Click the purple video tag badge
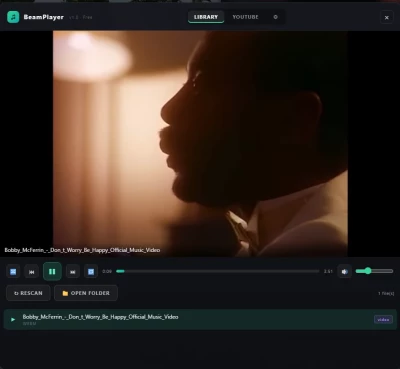Viewport: 400px width, 369px height. click(383, 319)
